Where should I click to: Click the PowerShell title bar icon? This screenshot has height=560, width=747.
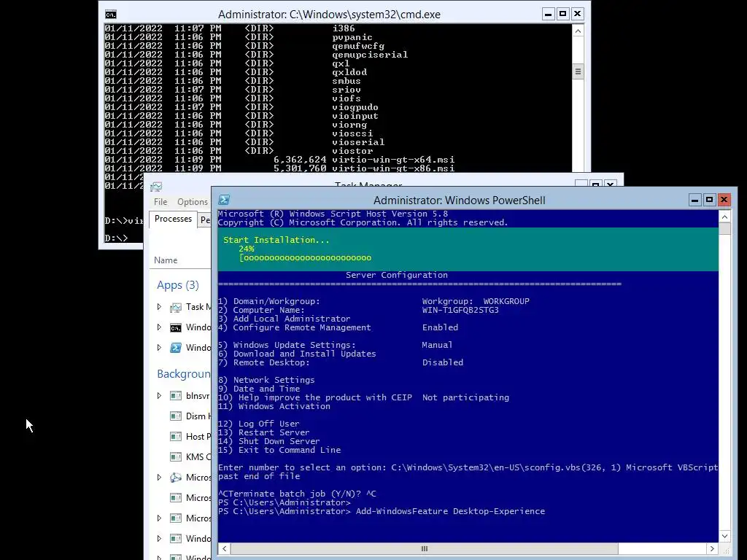[x=224, y=200]
